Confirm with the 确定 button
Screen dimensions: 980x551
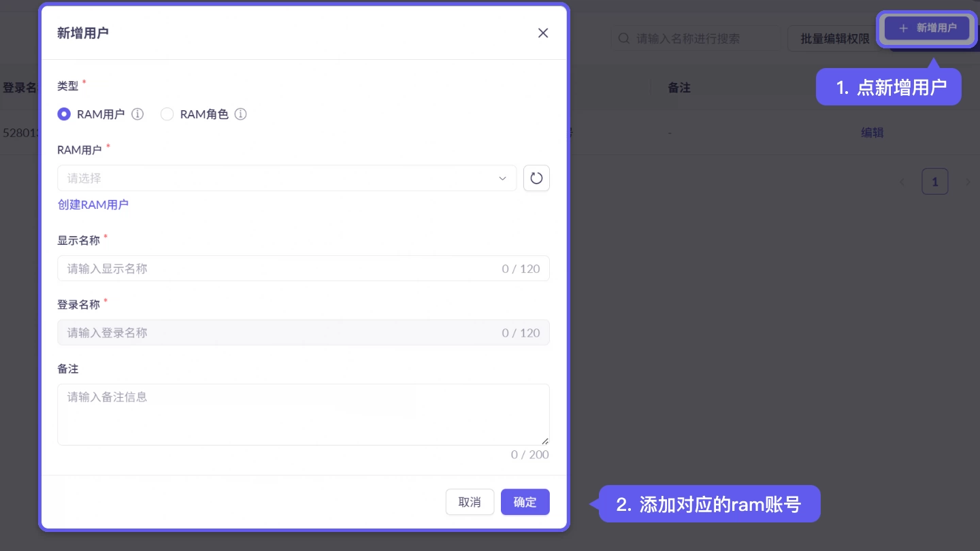525,502
